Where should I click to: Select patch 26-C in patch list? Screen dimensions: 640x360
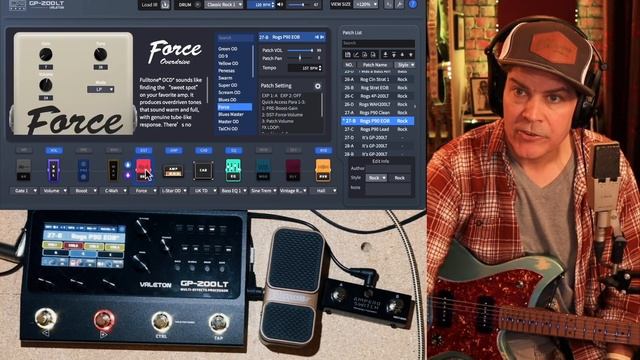[378, 96]
